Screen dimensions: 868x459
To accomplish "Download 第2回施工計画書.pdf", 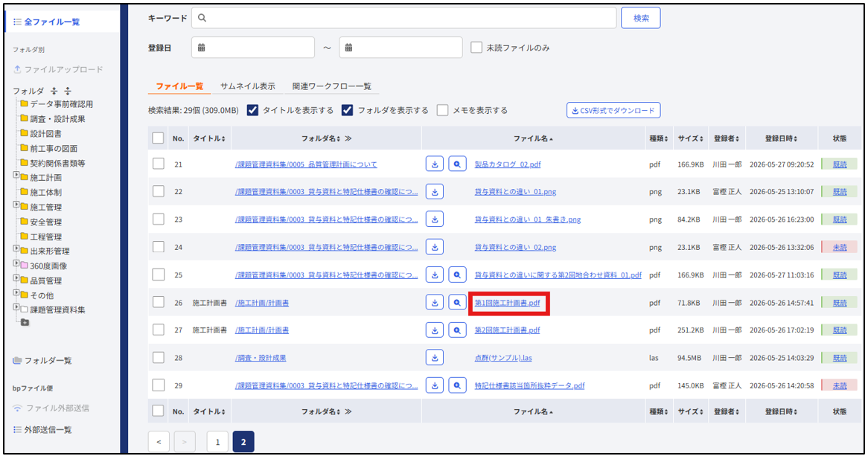I will coord(435,330).
